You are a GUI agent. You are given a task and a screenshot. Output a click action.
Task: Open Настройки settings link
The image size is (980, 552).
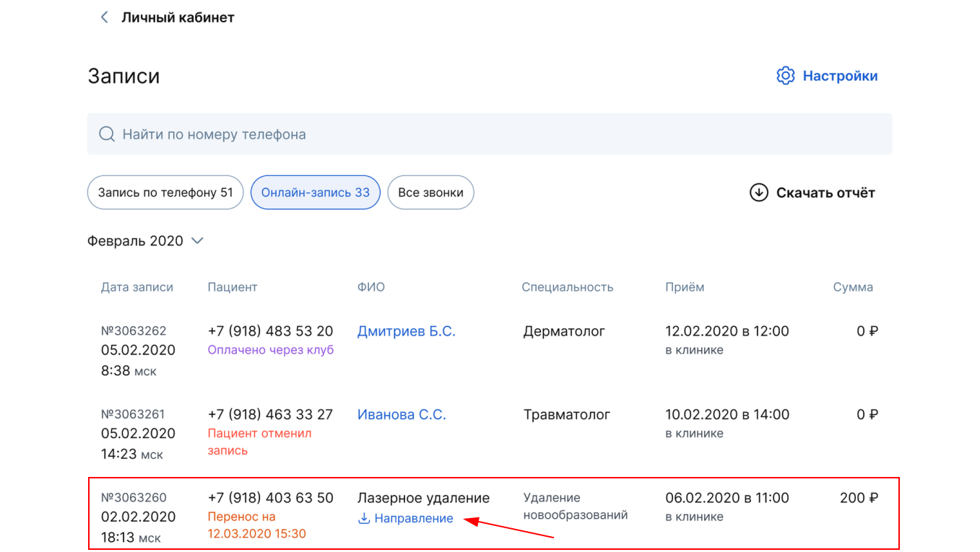(x=840, y=76)
